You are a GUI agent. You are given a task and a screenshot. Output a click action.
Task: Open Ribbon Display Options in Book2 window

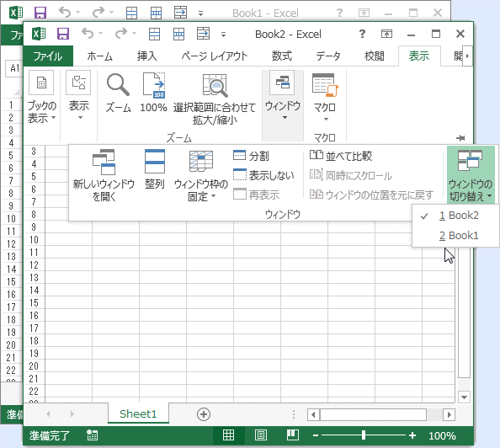click(386, 34)
